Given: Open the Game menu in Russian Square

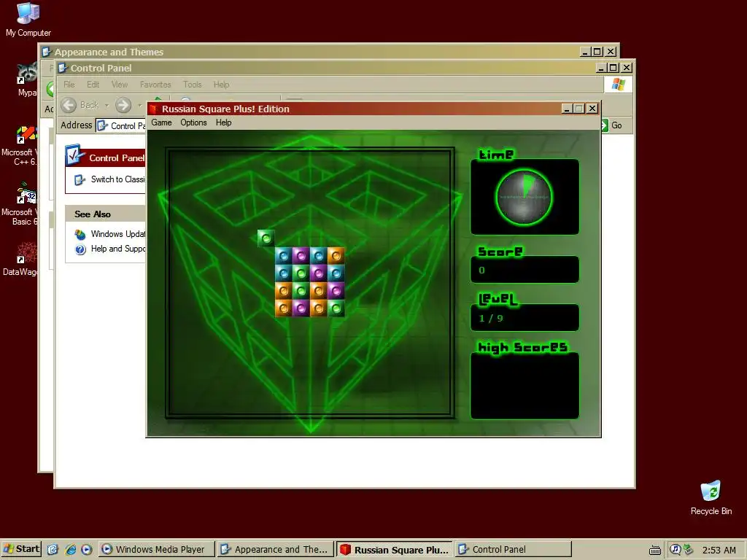Looking at the screenshot, I should (161, 122).
